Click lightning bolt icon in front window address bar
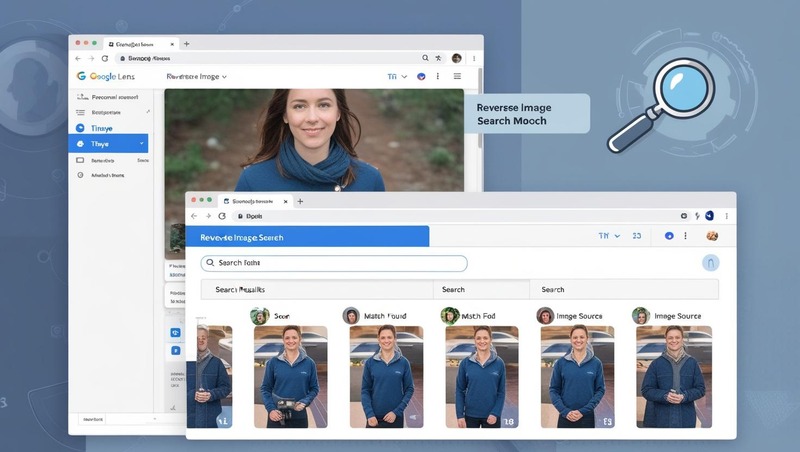 (x=697, y=216)
